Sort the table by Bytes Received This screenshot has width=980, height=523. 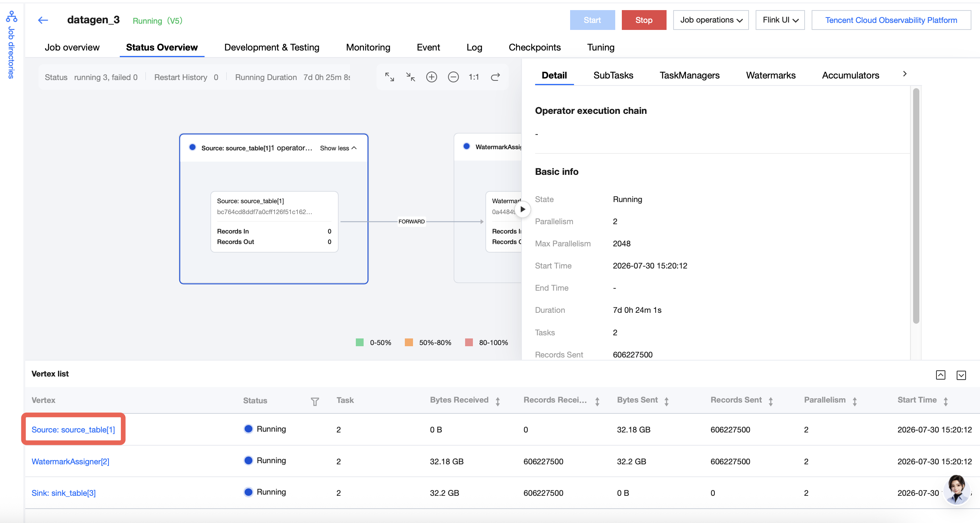[498, 401]
